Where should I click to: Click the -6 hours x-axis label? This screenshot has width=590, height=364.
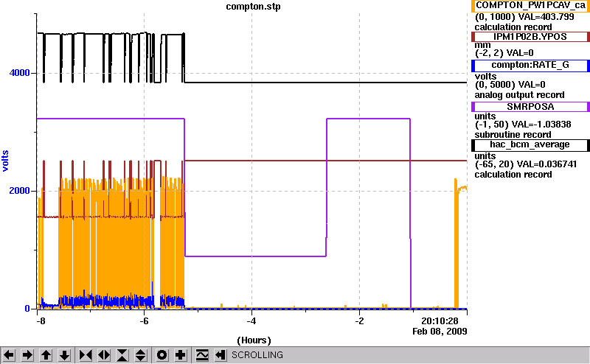[x=144, y=321]
